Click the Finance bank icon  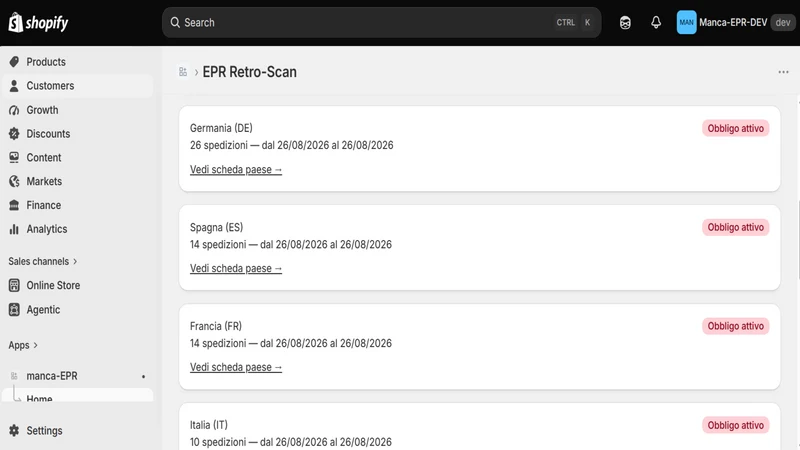[14, 205]
